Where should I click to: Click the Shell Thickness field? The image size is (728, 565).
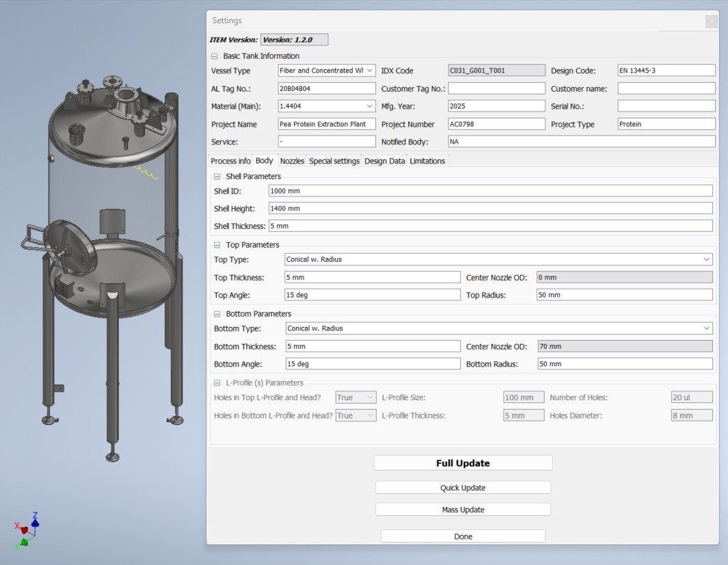coord(490,226)
